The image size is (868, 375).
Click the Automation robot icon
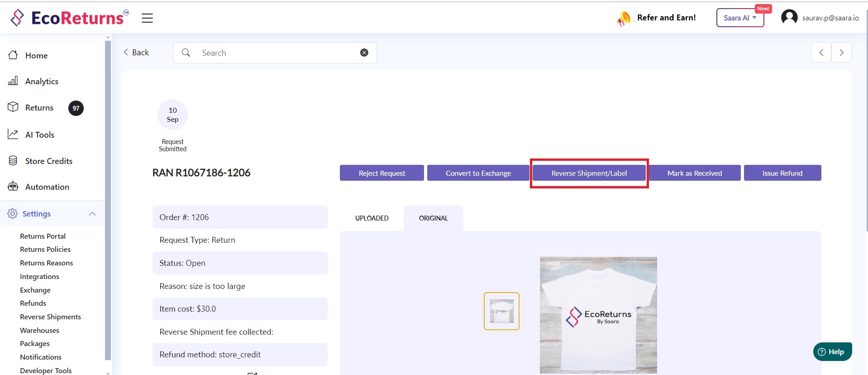(x=13, y=187)
